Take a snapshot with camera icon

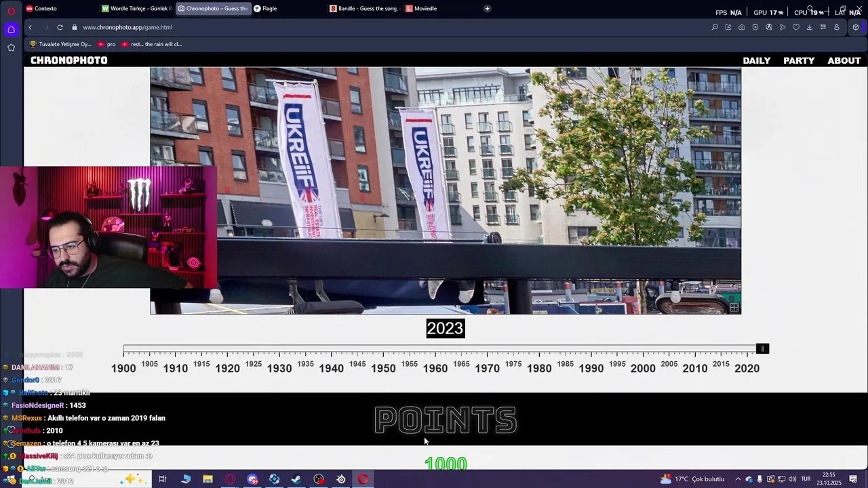[x=742, y=27]
